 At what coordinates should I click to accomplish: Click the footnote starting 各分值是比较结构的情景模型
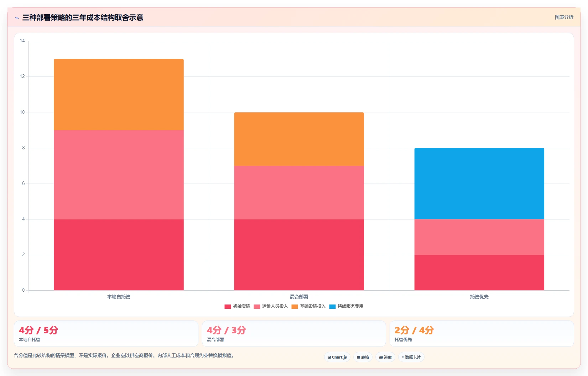click(124, 355)
